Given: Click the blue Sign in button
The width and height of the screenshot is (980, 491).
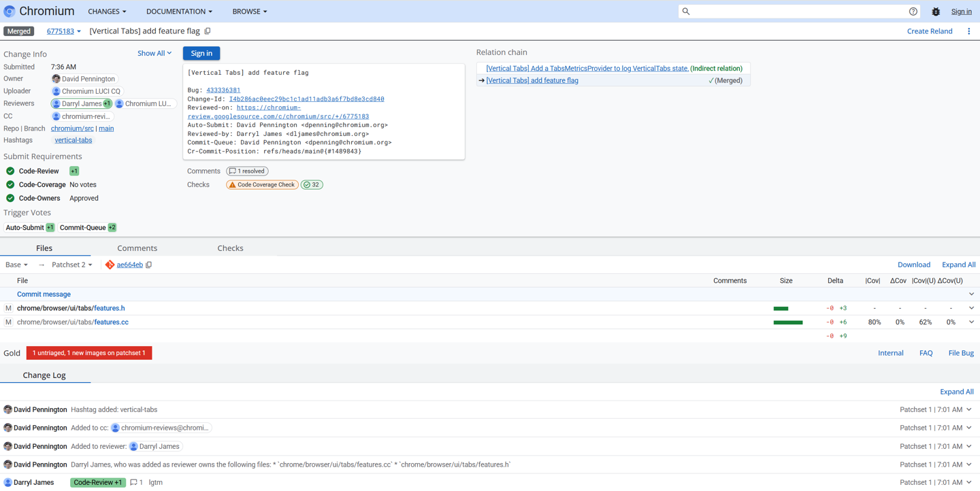Looking at the screenshot, I should tap(201, 53).
